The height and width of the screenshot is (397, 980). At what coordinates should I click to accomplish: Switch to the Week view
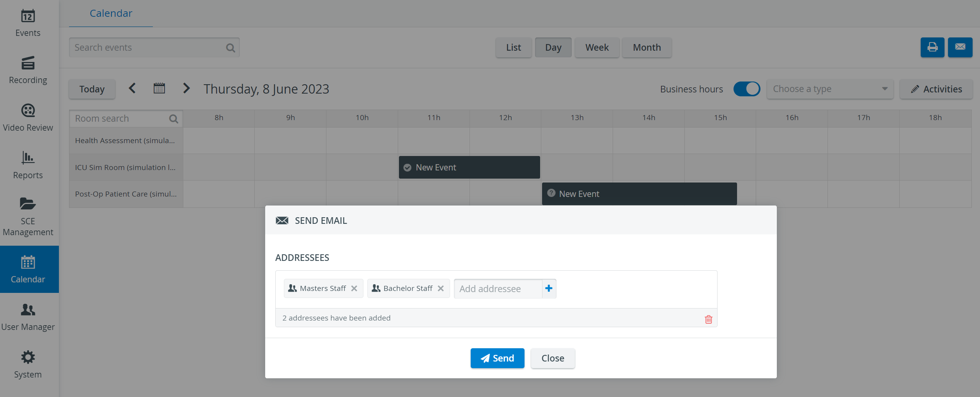tap(597, 48)
